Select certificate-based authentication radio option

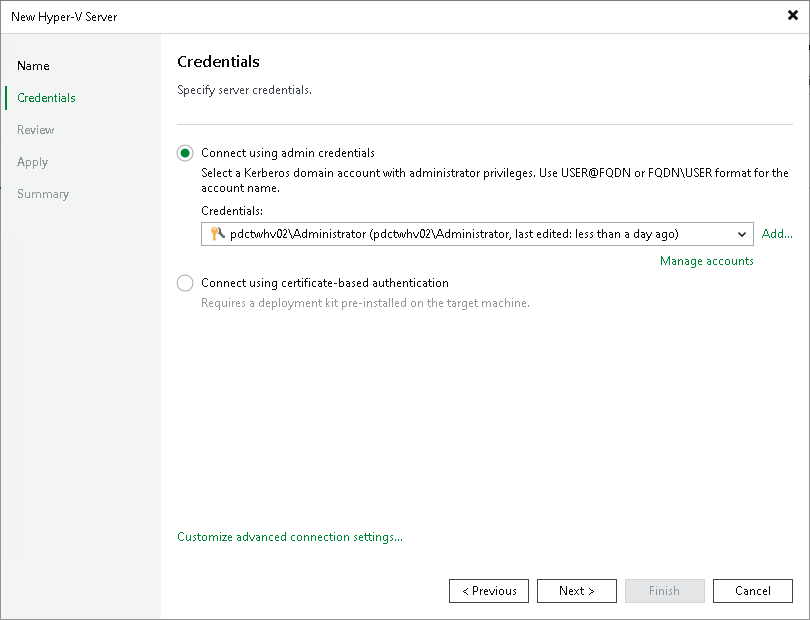click(185, 283)
